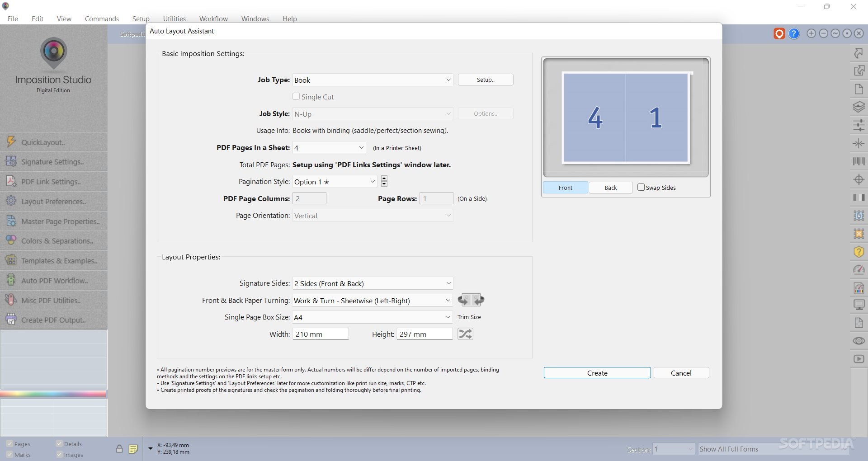Click the zoom in plus circle icon
868x461 pixels.
pyautogui.click(x=811, y=33)
